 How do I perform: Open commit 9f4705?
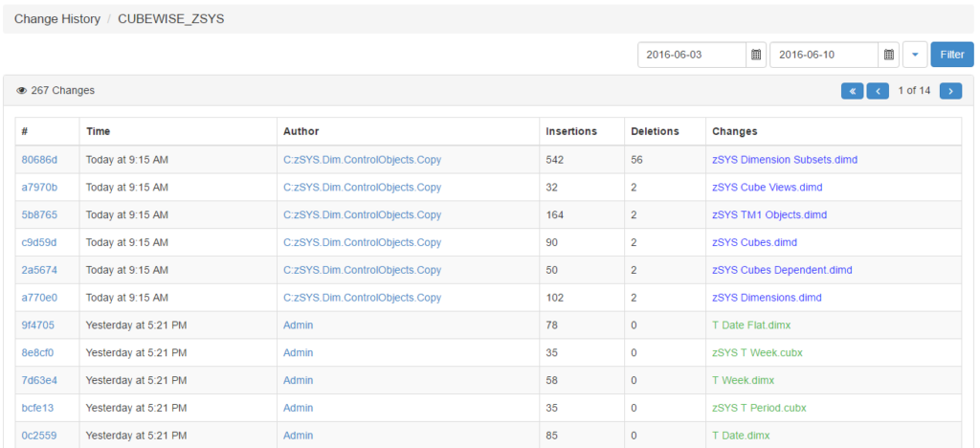[38, 325]
